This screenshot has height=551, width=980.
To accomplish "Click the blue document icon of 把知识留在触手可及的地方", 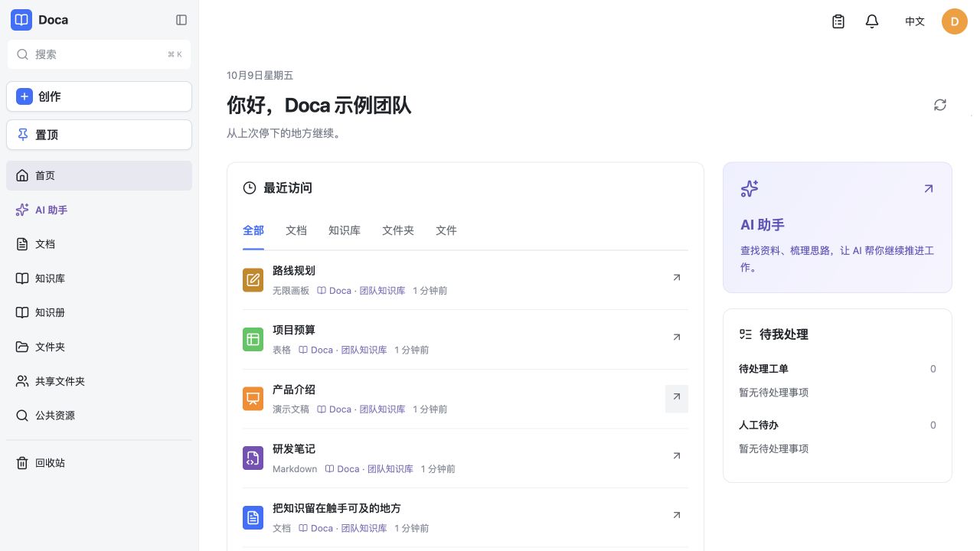I will point(253,517).
